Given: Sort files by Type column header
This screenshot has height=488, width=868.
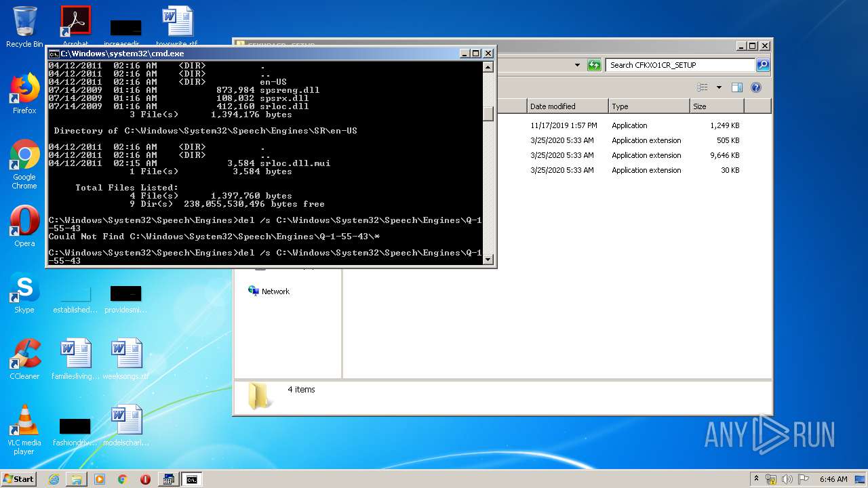Looking at the screenshot, I should 649,106.
